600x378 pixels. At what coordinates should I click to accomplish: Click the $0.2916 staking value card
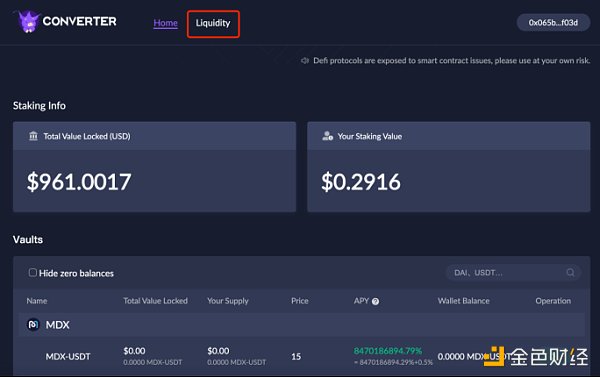[448, 167]
